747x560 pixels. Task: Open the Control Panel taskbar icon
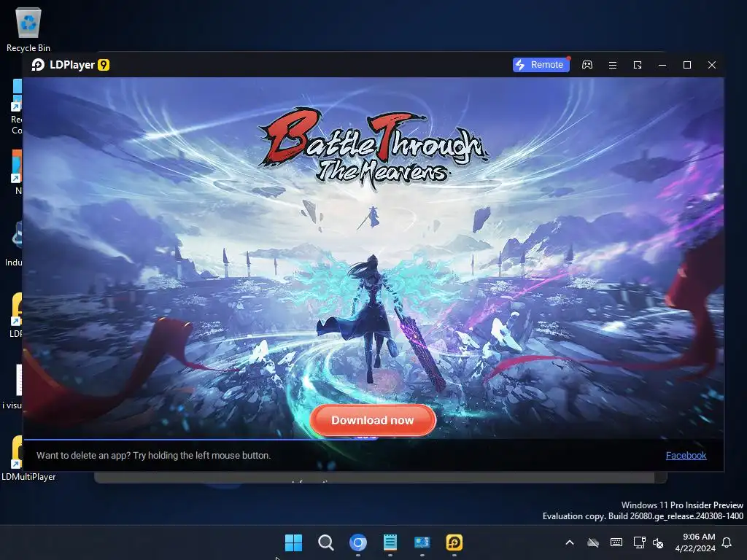coord(422,542)
